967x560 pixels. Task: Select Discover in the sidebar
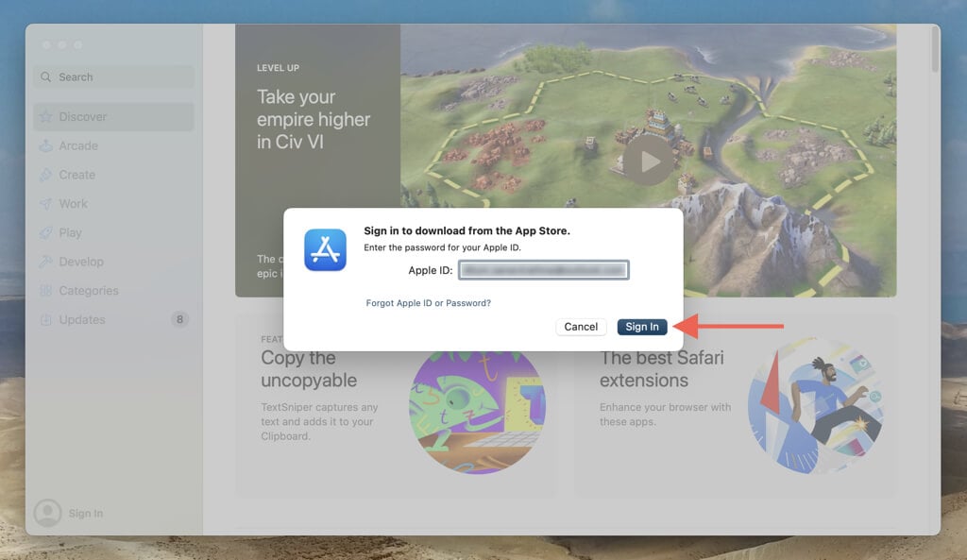(x=113, y=116)
